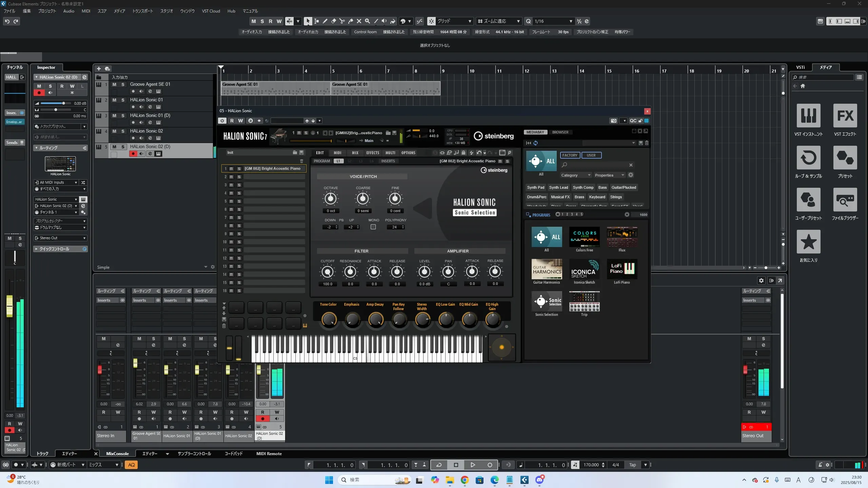
Task: Add a new track with plus icon
Action: coord(99,69)
